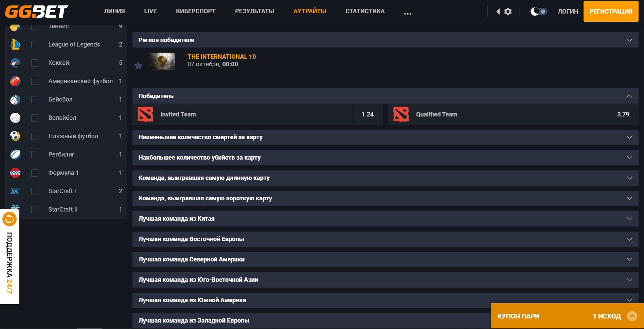The height and width of the screenshot is (329, 644).
Task: Expand Лучшая команда Восточной Европы
Action: 385,239
